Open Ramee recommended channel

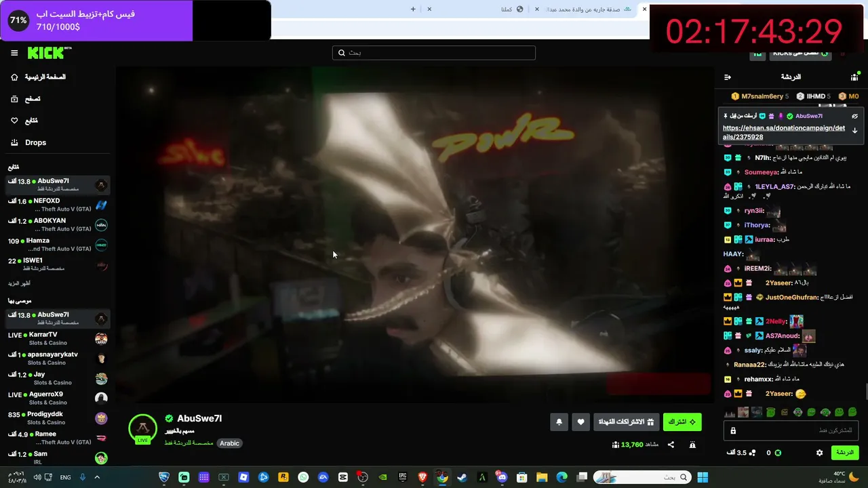click(58, 438)
